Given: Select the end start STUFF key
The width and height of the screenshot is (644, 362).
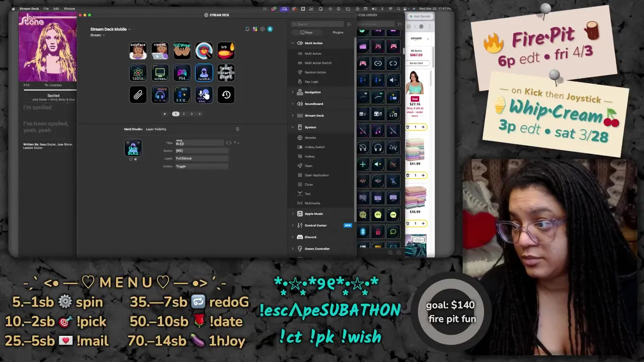Looking at the screenshot, I should click(x=226, y=73).
